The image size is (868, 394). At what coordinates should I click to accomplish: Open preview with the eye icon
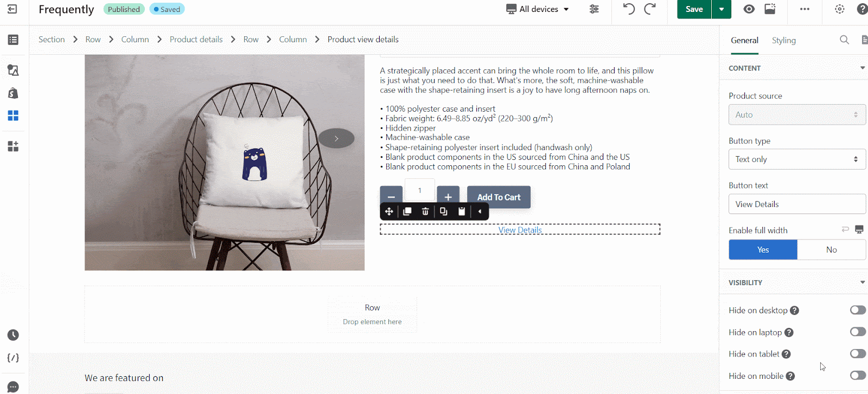pyautogui.click(x=749, y=9)
